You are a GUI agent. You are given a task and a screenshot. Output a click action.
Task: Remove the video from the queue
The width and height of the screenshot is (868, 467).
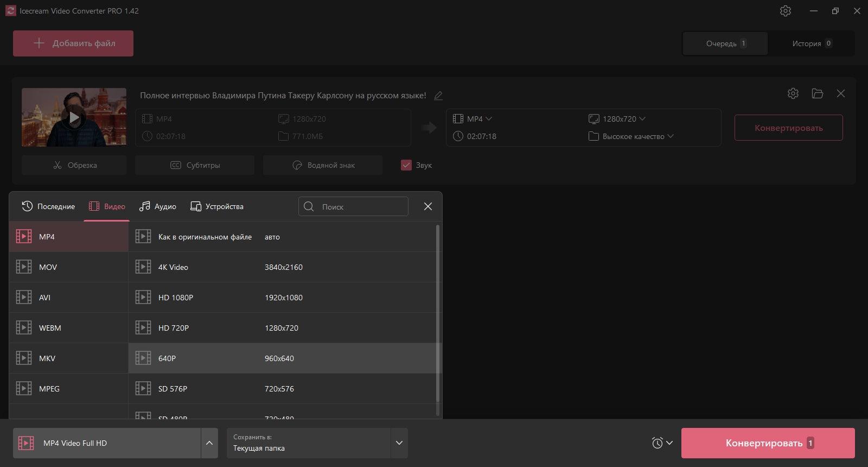click(841, 93)
